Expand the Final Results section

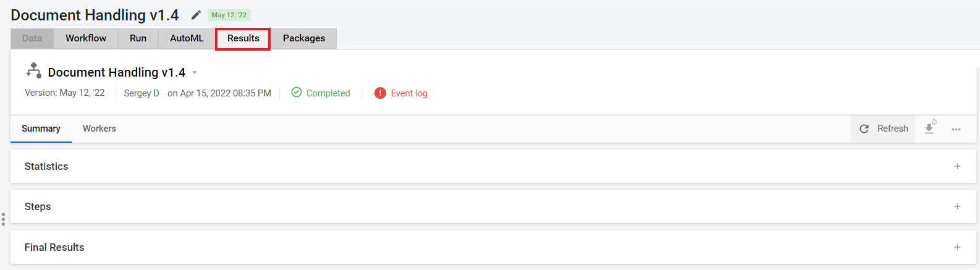pos(957,247)
